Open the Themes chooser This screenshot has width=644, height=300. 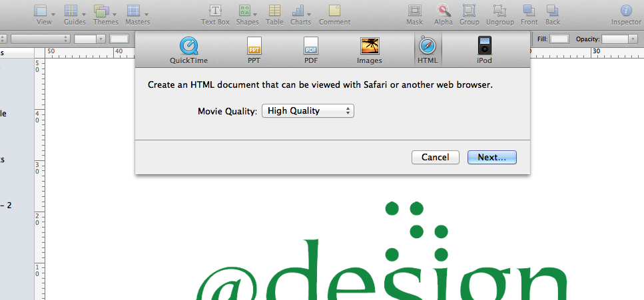click(105, 15)
